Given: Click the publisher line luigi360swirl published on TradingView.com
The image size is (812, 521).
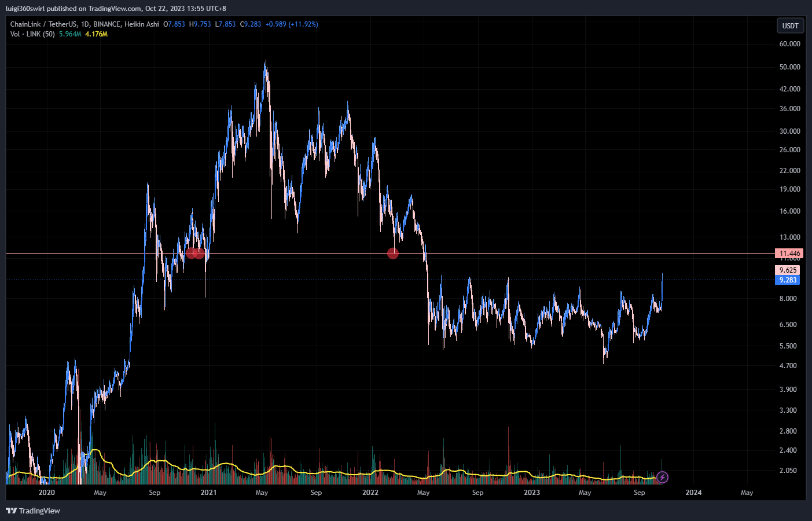Looking at the screenshot, I should [x=74, y=9].
